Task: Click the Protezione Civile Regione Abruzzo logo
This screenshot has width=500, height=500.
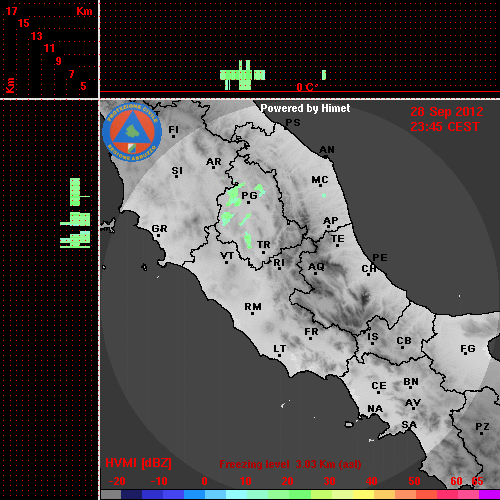Action: click(x=132, y=132)
